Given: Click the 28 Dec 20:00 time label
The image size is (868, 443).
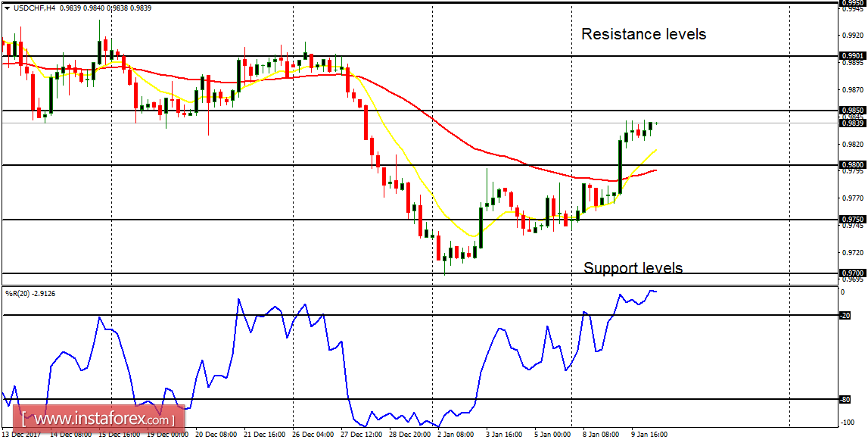Looking at the screenshot, I should click(409, 435).
